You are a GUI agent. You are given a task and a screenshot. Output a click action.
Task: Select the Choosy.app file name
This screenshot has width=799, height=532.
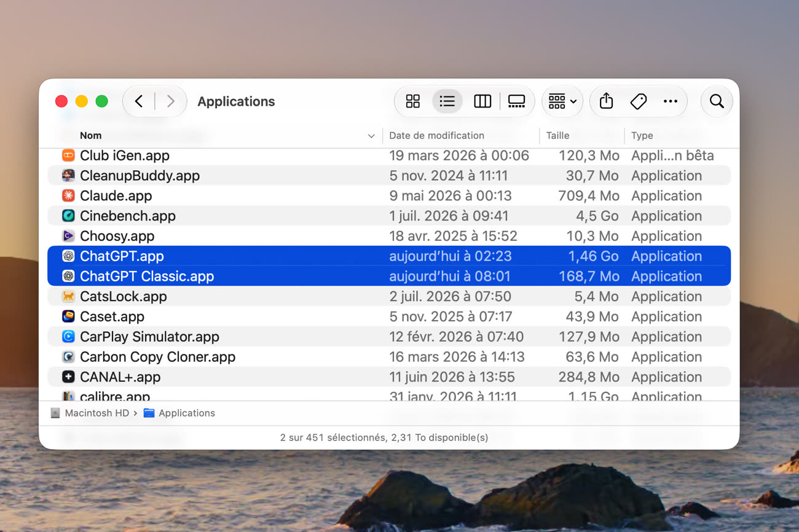click(117, 236)
